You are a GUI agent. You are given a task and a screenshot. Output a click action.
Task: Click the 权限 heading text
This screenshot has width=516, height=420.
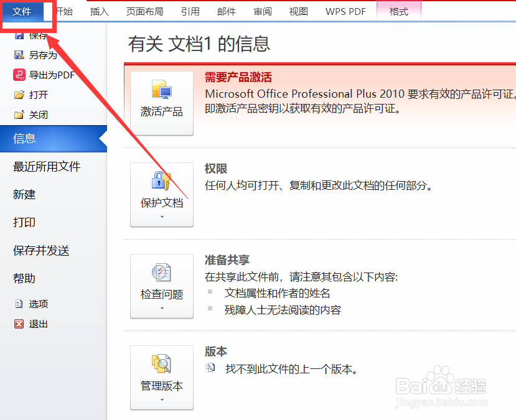[216, 169]
